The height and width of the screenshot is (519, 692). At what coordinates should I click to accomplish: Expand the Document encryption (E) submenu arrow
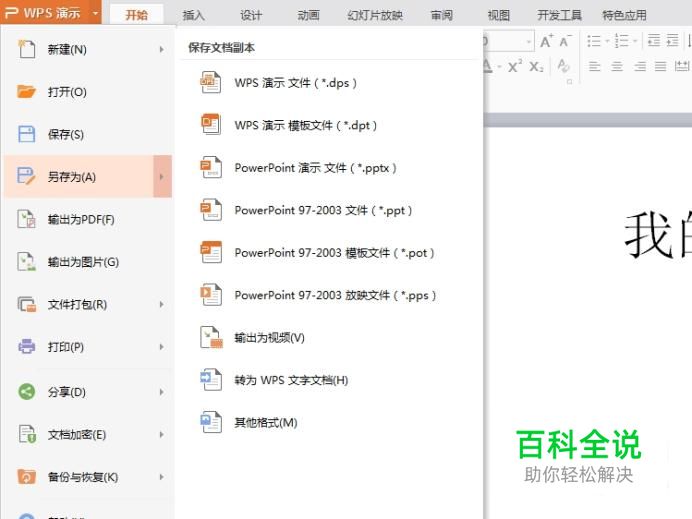pos(162,434)
